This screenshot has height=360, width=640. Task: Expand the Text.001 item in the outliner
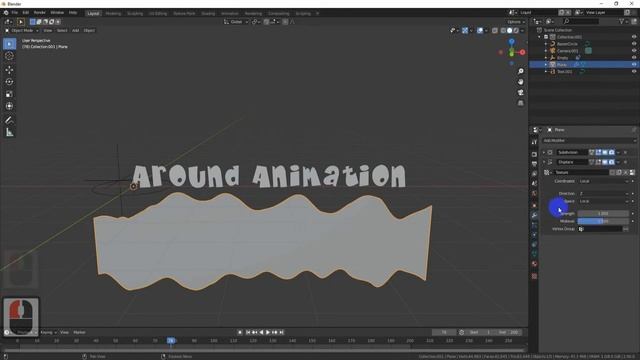(x=546, y=71)
